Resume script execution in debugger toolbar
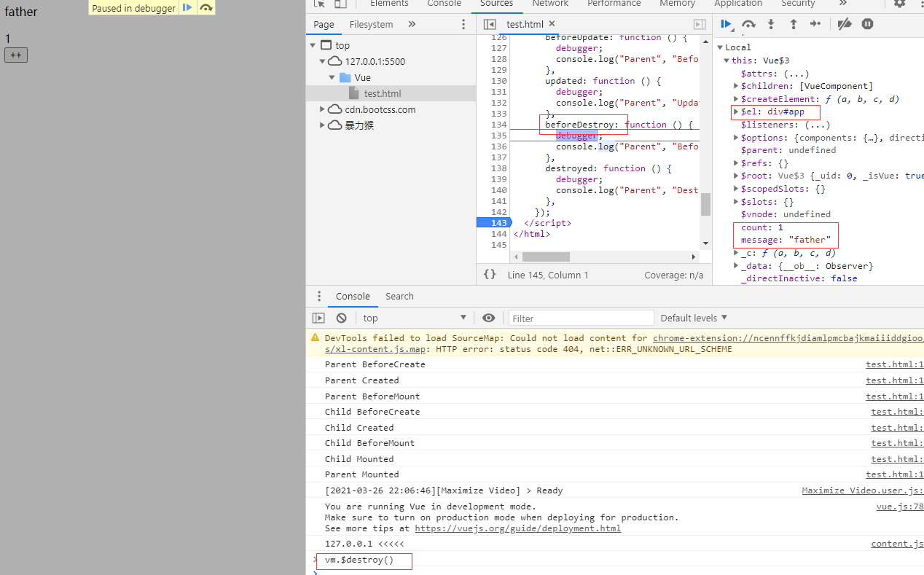Screen dimensions: 924x575 click(x=726, y=24)
